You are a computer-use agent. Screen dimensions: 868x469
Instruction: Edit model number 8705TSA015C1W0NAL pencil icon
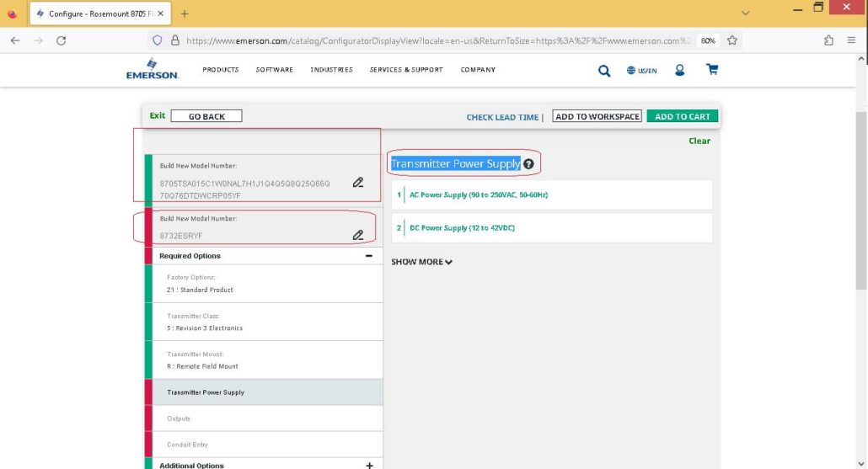pos(358,182)
